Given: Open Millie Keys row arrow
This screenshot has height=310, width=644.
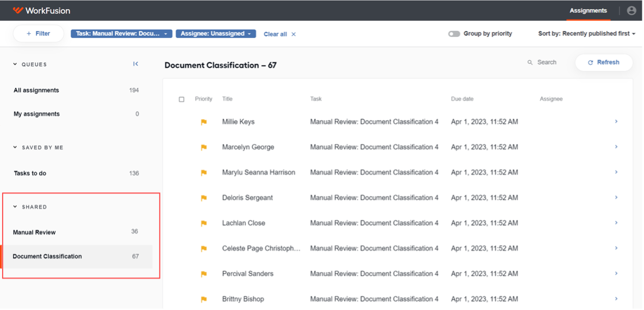Looking at the screenshot, I should [616, 122].
